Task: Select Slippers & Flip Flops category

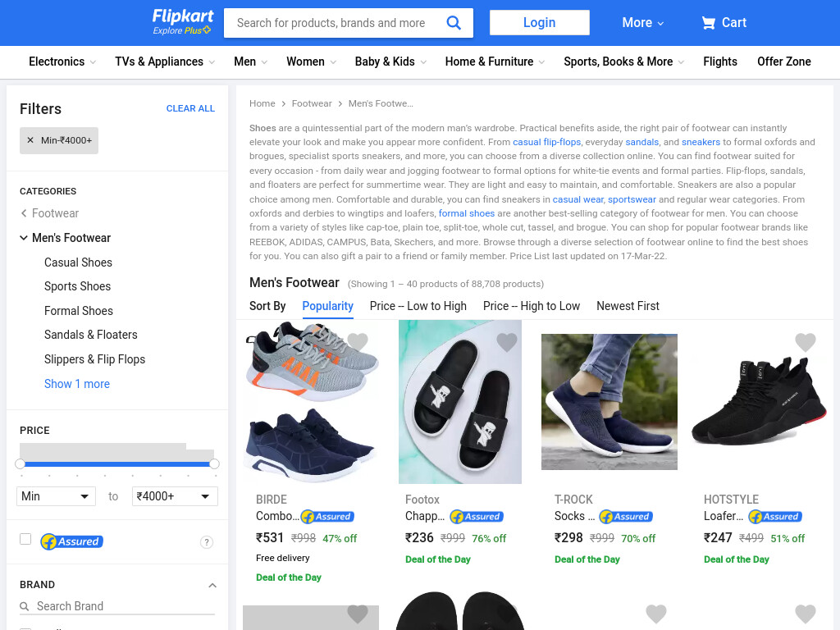Action: pyautogui.click(x=94, y=359)
